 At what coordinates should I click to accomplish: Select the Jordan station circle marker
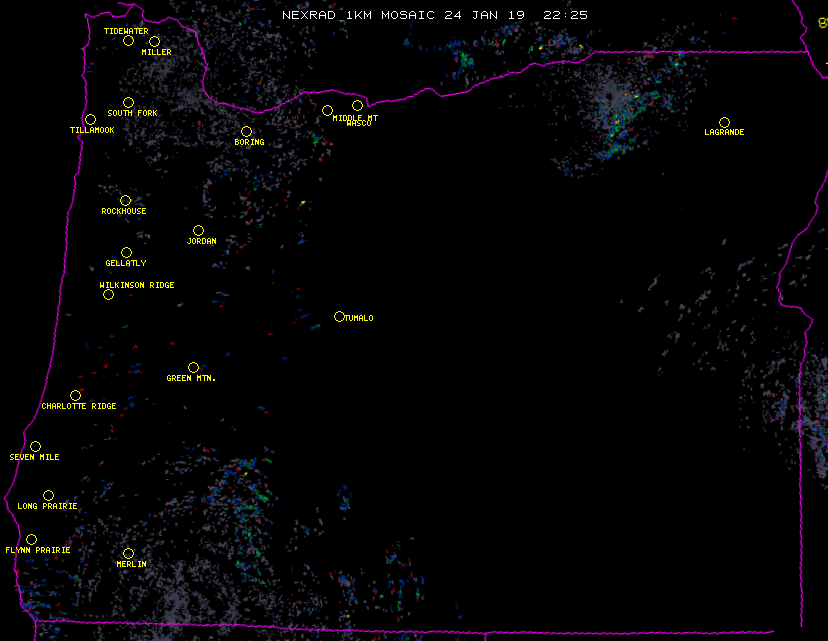pyautogui.click(x=198, y=231)
